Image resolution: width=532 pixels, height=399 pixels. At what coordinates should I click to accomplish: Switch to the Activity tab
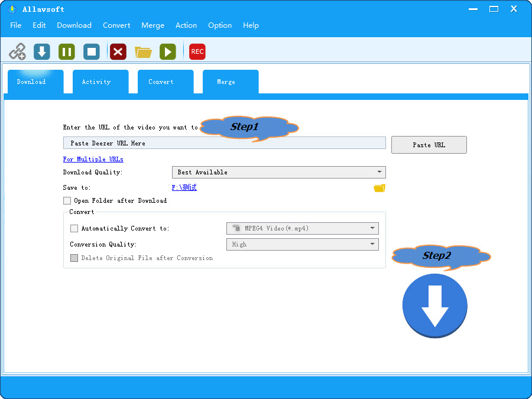[x=100, y=82]
